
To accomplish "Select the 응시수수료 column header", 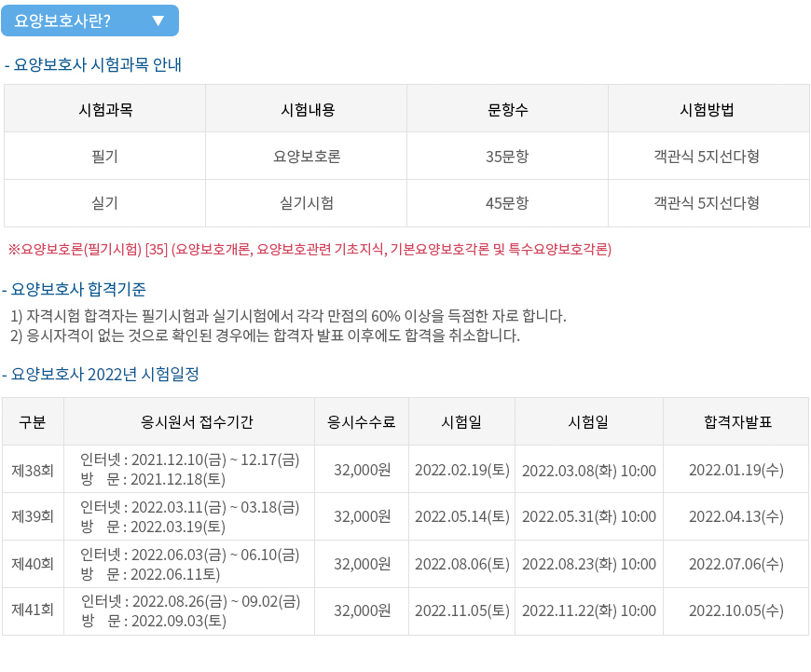I will (362, 421).
